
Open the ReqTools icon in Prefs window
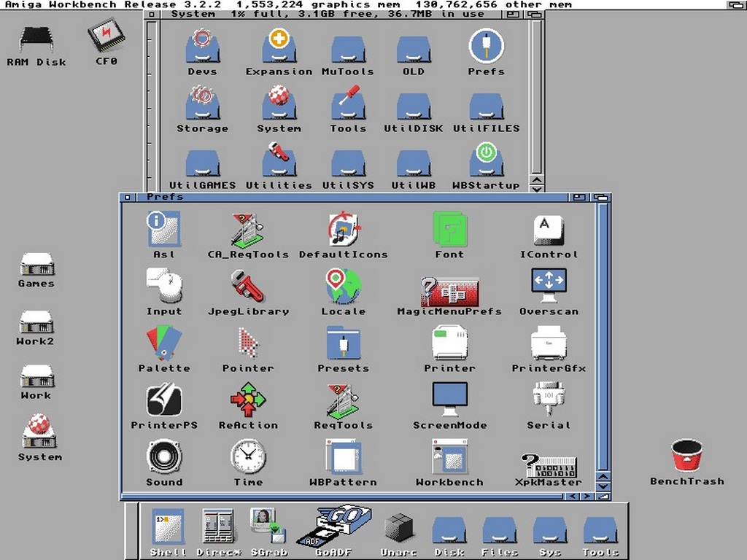343,400
